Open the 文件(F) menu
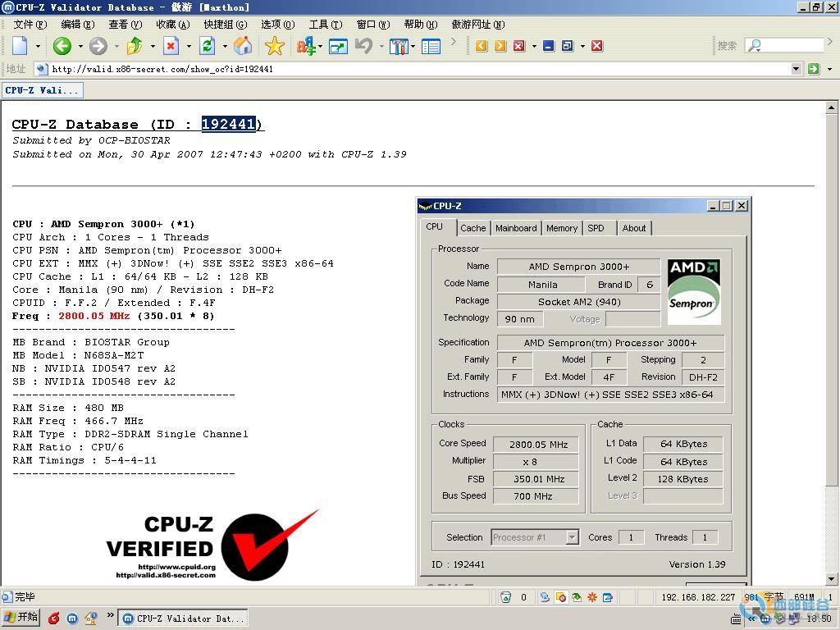The height and width of the screenshot is (630, 840). click(30, 24)
